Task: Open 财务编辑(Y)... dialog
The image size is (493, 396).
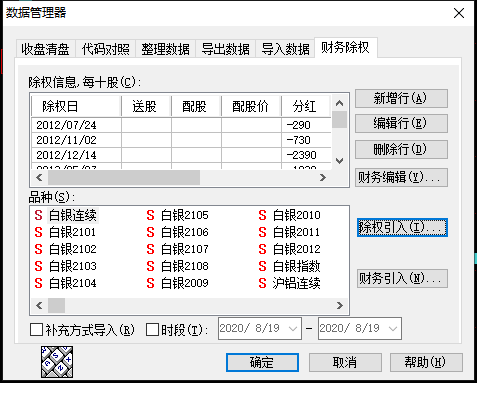Action: (x=401, y=177)
